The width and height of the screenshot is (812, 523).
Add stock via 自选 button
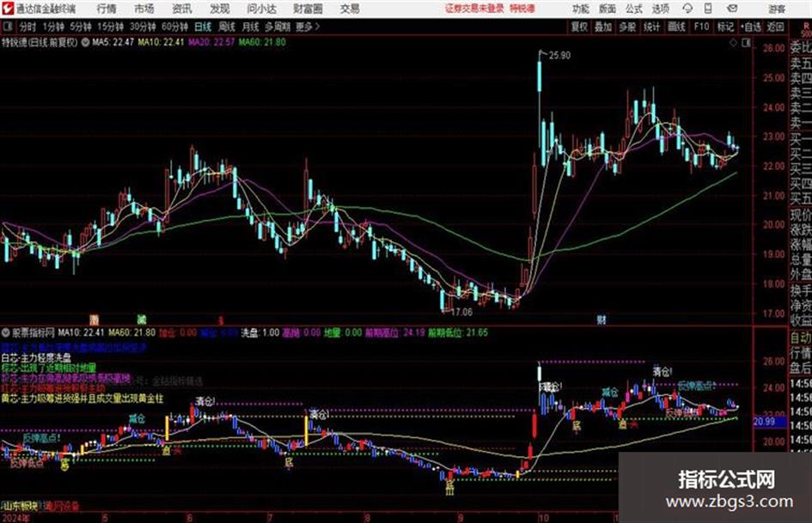pos(751,27)
